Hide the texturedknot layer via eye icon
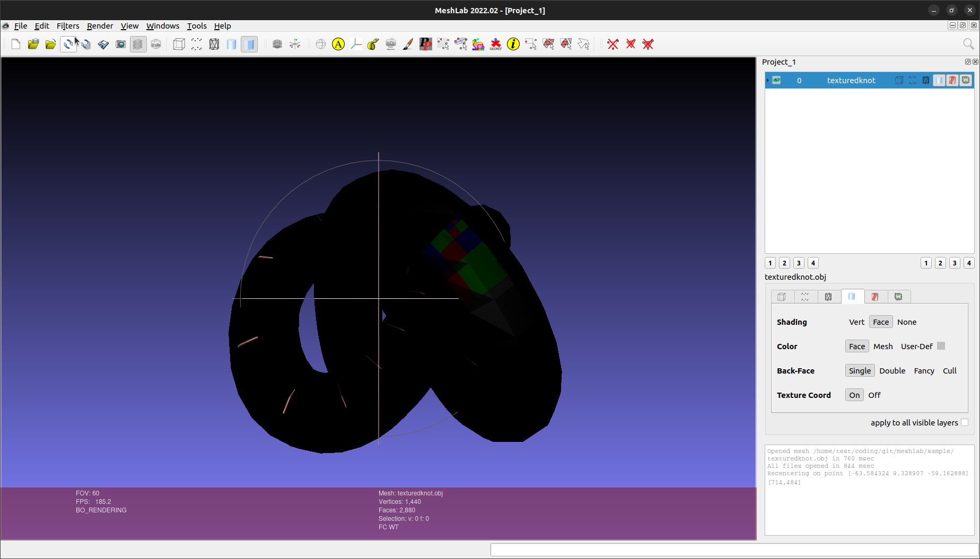Image resolution: width=980 pixels, height=559 pixels. click(x=776, y=80)
